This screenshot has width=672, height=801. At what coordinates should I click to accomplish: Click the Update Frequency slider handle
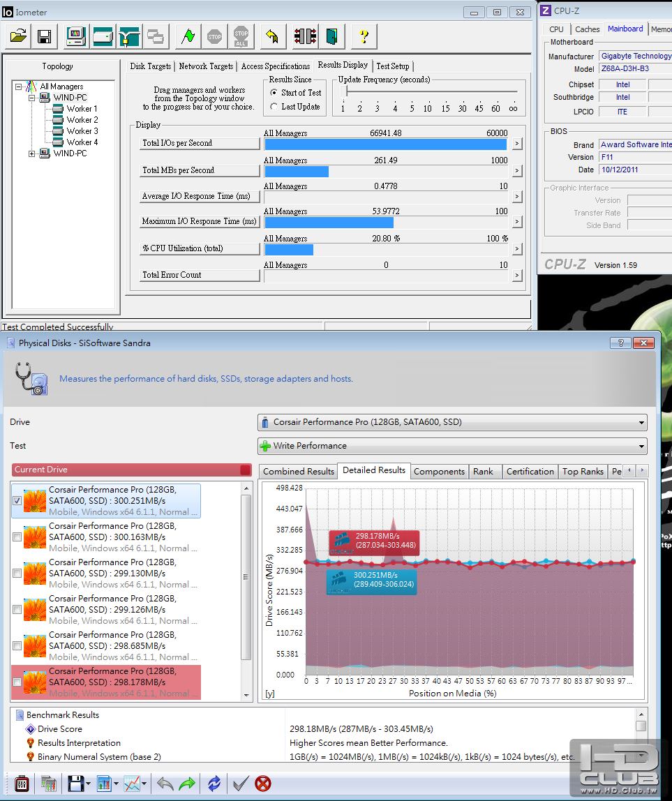(346, 91)
